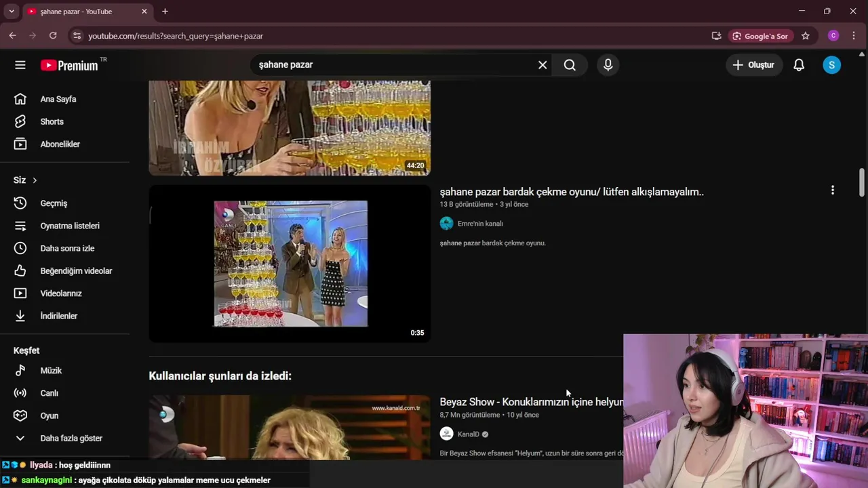Image resolution: width=868 pixels, height=488 pixels.
Task: Open Beyaz Show video title
Action: (x=531, y=402)
